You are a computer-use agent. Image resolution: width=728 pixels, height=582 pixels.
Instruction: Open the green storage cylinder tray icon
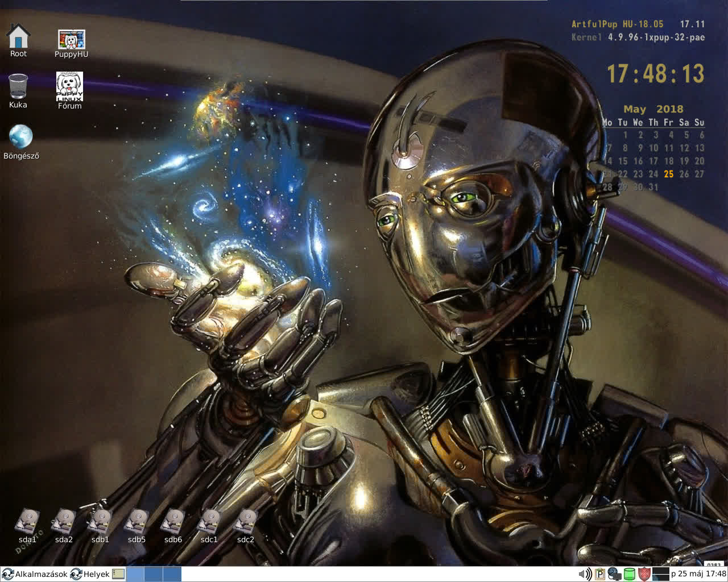coord(630,574)
